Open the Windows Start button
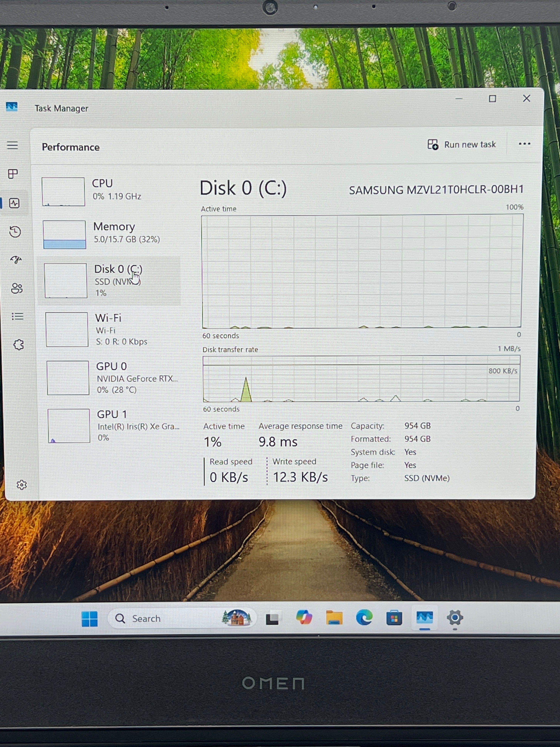This screenshot has height=747, width=560. 89,619
